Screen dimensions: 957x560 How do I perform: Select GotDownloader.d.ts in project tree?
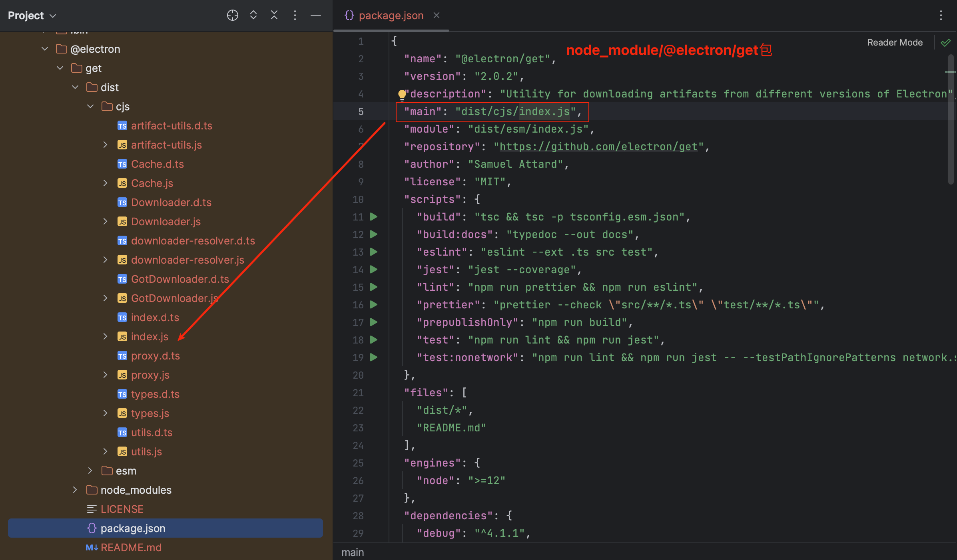click(180, 279)
